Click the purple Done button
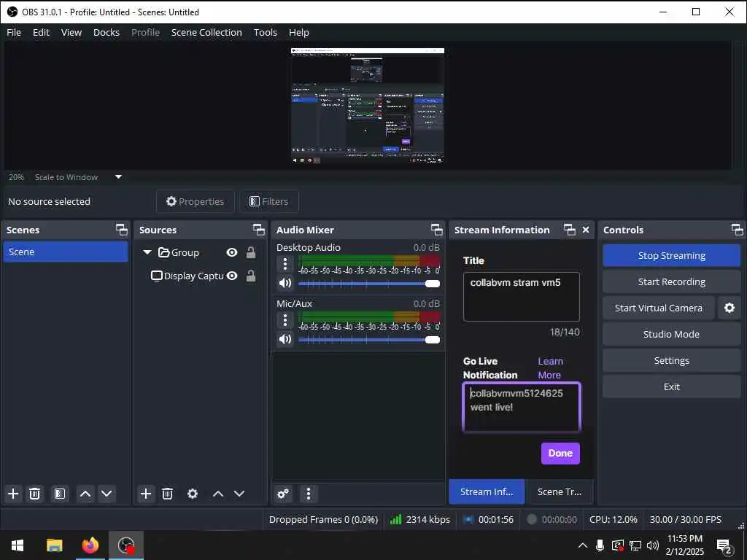This screenshot has height=560, width=747. pos(560,453)
